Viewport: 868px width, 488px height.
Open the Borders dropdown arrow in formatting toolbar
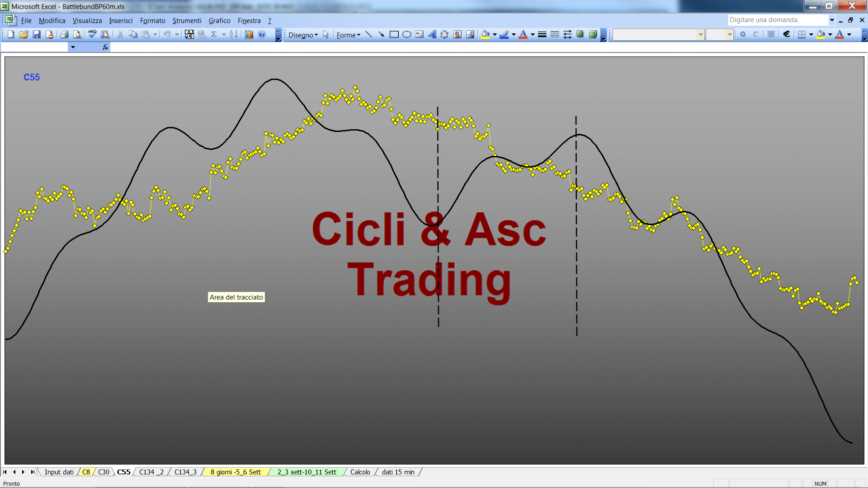811,34
